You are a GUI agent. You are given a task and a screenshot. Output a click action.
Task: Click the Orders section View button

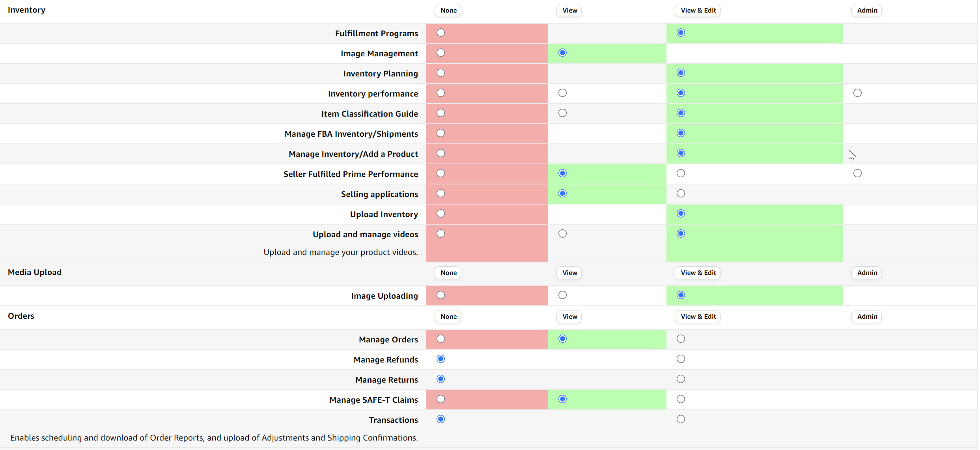[569, 317]
